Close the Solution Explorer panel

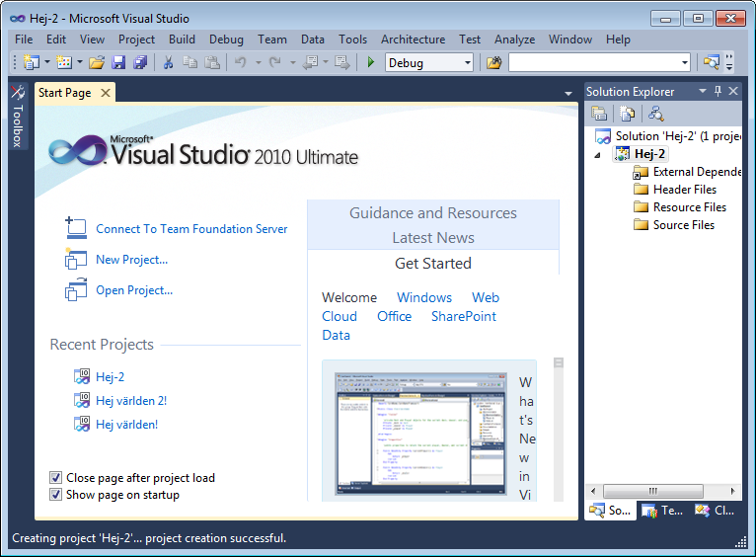click(733, 91)
